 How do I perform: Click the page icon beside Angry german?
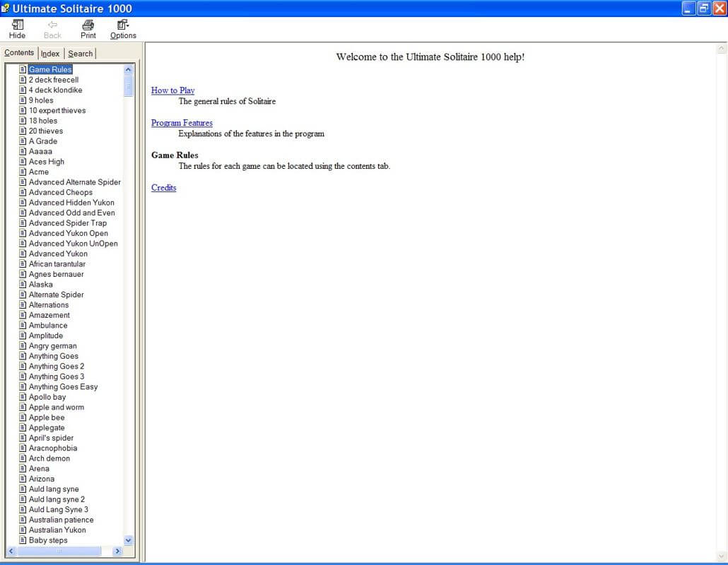tap(23, 345)
